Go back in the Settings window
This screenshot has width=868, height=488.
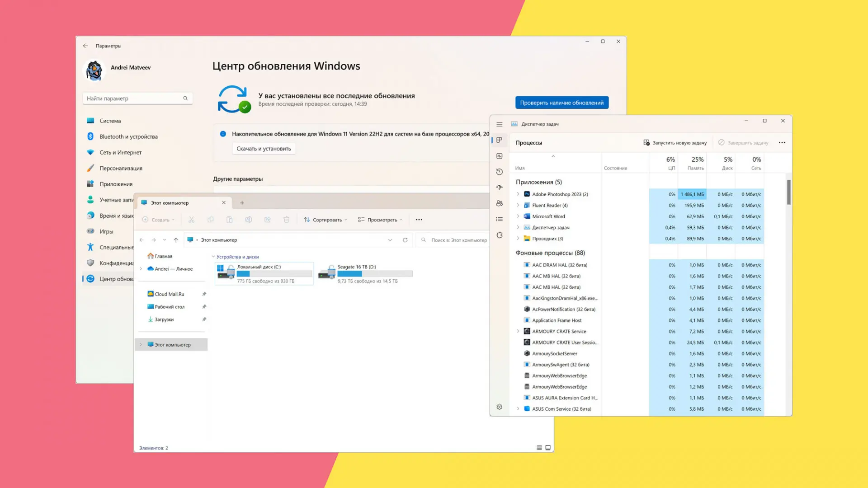click(85, 46)
